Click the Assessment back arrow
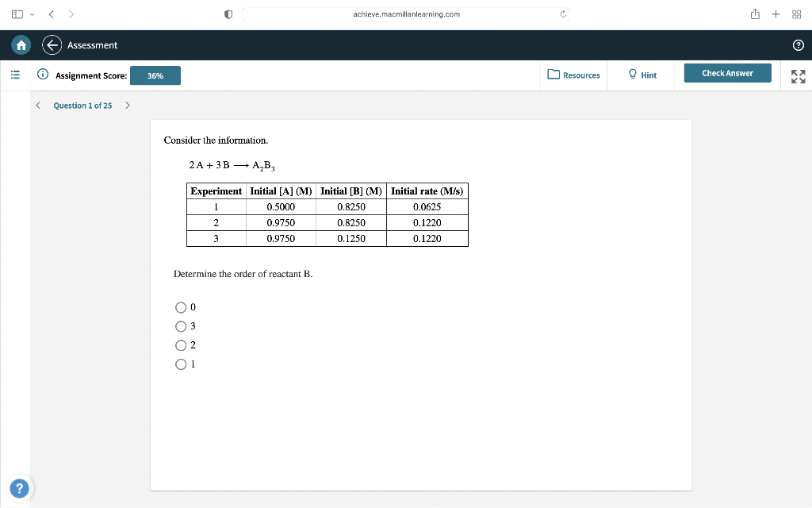Screen dimensions: 812x508 (52, 45)
